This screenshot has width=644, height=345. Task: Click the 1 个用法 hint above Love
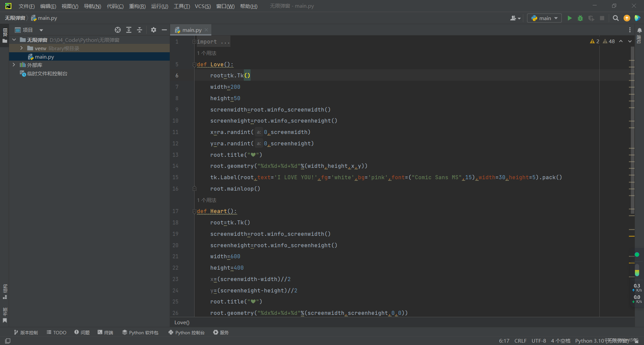point(207,53)
